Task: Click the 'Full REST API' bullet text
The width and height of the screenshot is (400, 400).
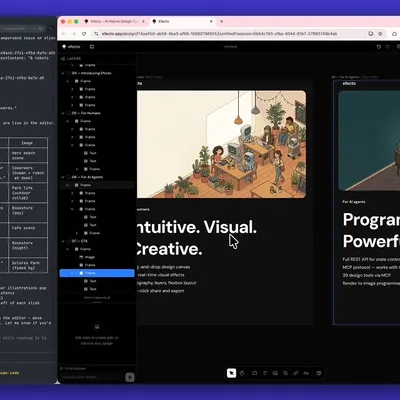Action: tap(371, 259)
